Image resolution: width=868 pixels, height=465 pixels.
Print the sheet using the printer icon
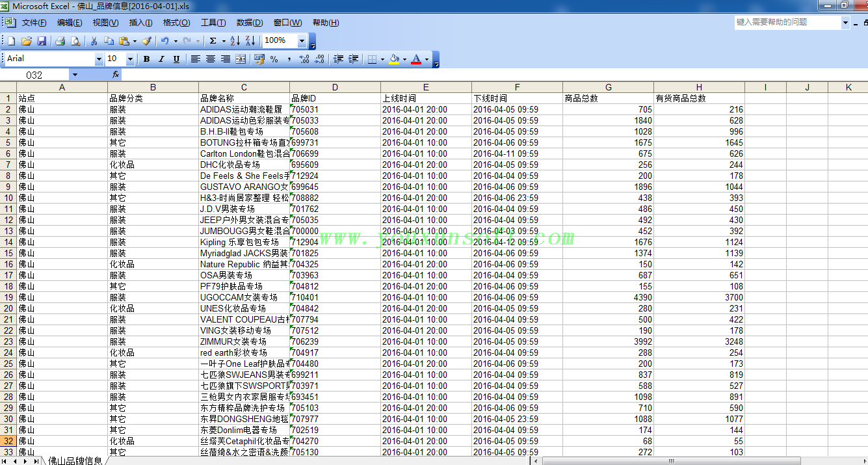tap(60, 41)
